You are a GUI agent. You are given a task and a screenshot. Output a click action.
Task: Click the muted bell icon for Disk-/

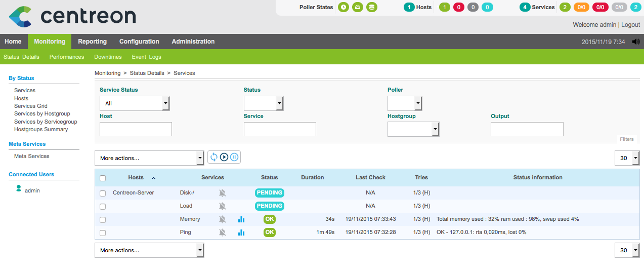[x=222, y=193]
